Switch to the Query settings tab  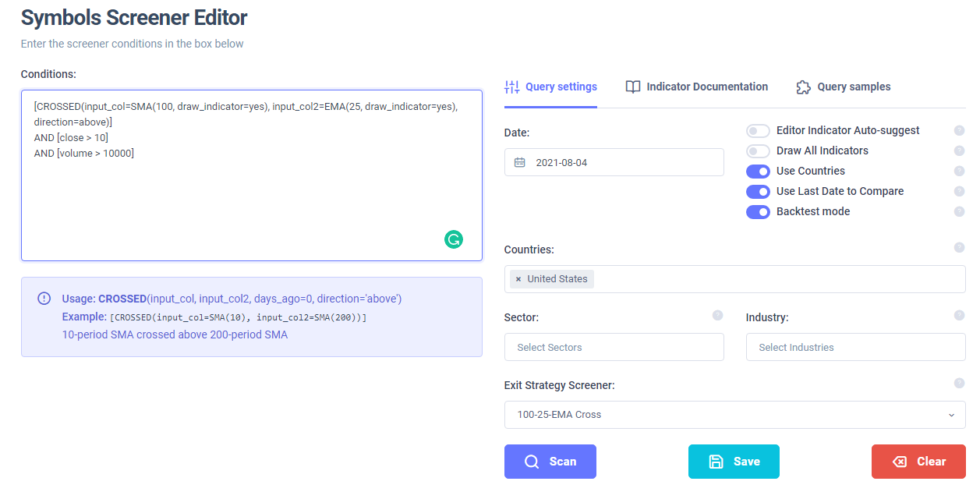[x=550, y=87]
